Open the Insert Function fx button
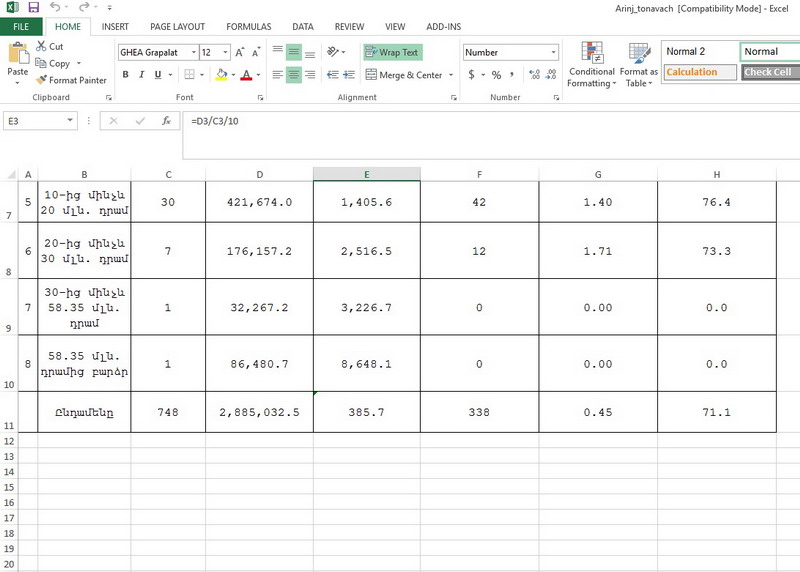The image size is (800, 572). pos(167,121)
